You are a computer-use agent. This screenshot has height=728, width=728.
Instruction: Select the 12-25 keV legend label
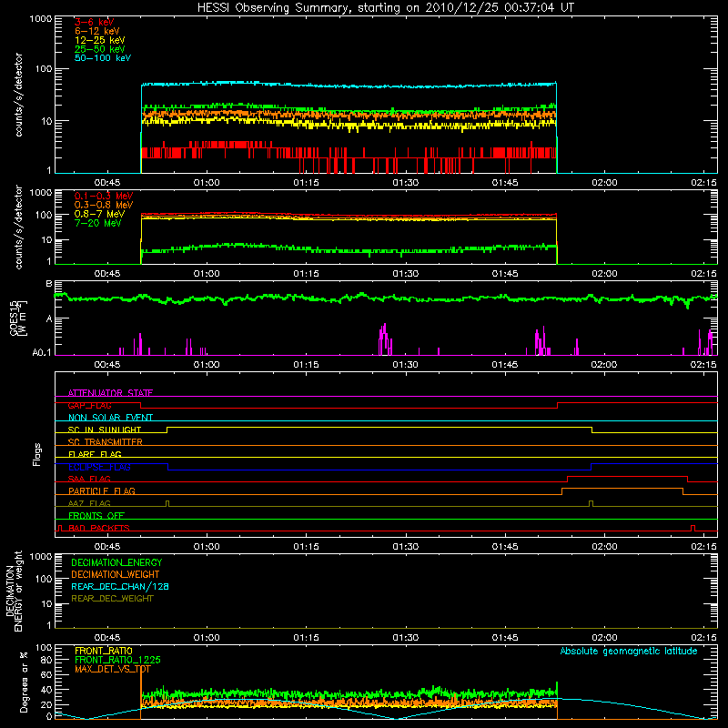coord(99,40)
